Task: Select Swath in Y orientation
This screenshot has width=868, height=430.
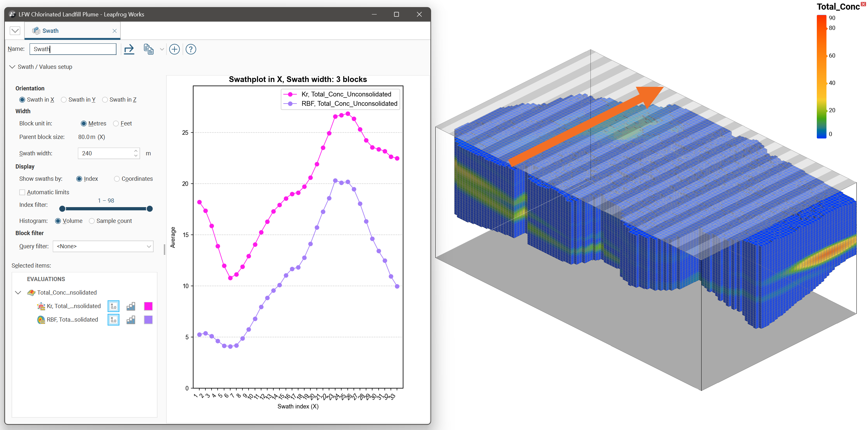Action: click(64, 100)
